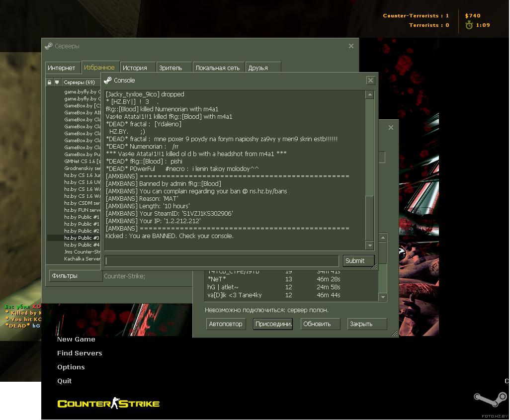Open the Фильтры filters button
This screenshot has height=420, width=510.
tap(76, 276)
